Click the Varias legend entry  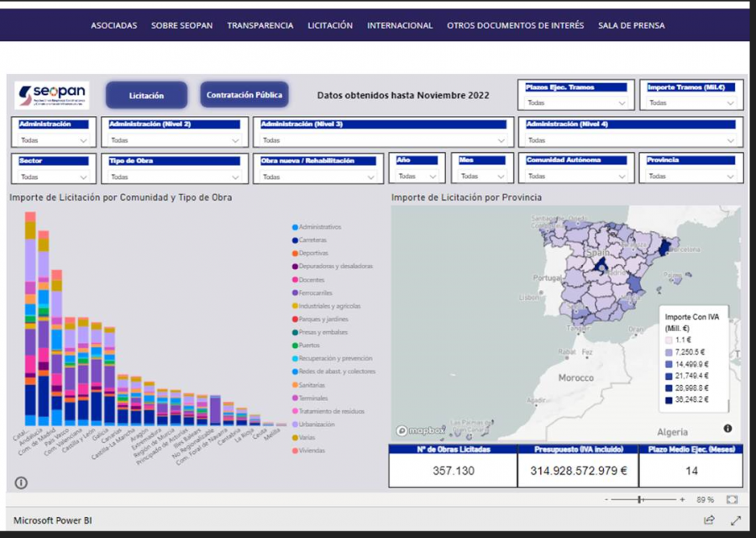pos(304,437)
